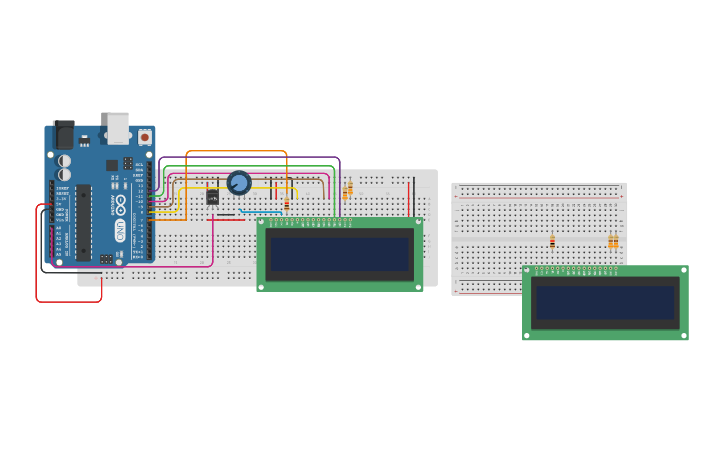Select the blue potentiometer knob
This screenshot has width=725, height=453.
pos(239,183)
